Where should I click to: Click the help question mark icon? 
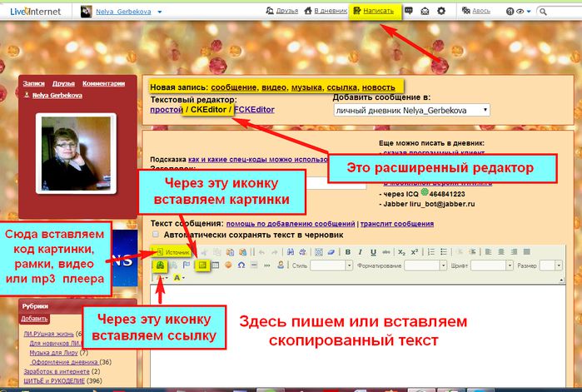click(x=510, y=12)
